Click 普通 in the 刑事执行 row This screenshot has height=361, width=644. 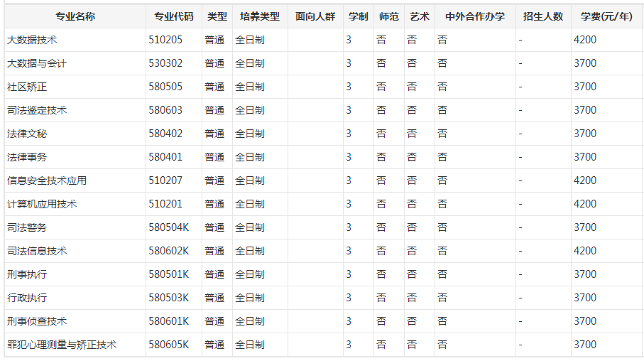coord(214,274)
